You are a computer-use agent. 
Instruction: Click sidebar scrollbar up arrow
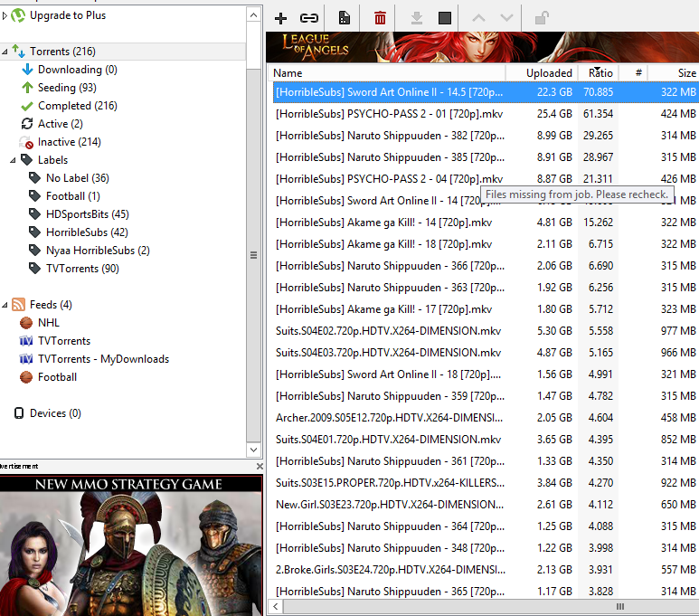(x=254, y=15)
